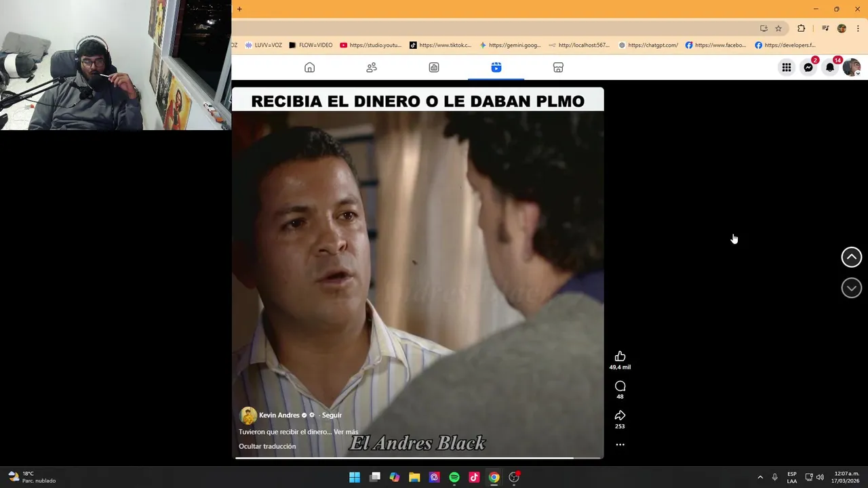Click Ocultar traducción link
The height and width of the screenshot is (488, 868).
pyautogui.click(x=267, y=446)
